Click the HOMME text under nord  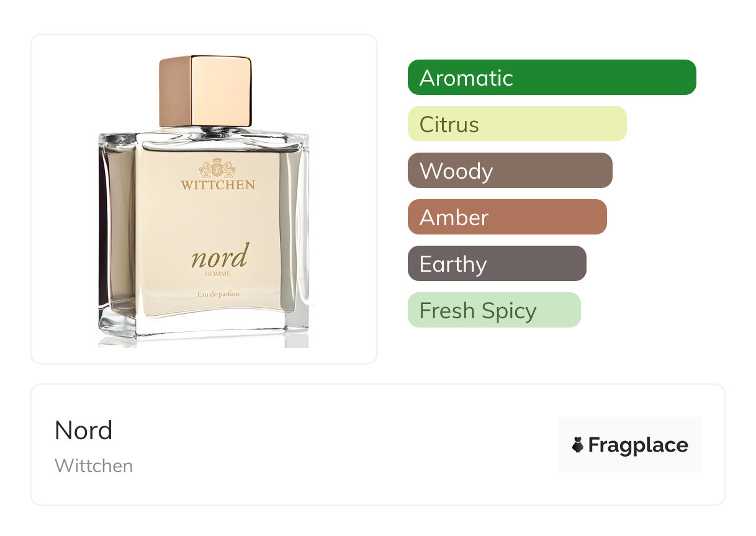point(218,274)
